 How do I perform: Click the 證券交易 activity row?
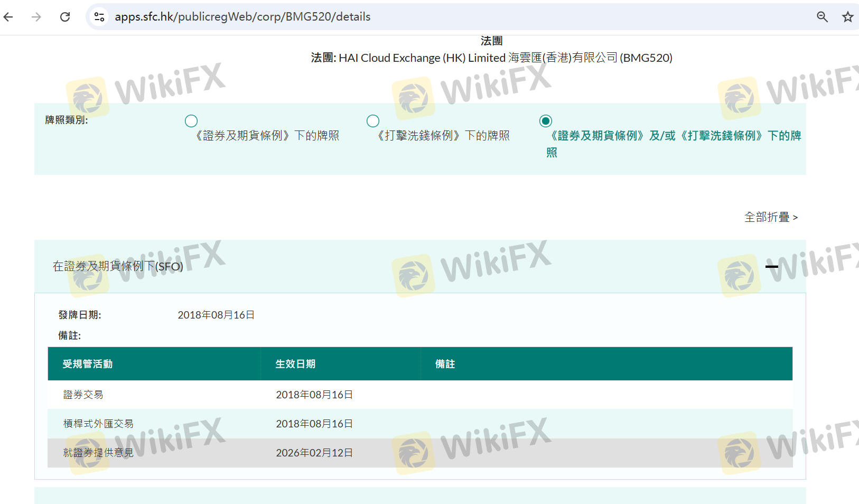coord(83,395)
